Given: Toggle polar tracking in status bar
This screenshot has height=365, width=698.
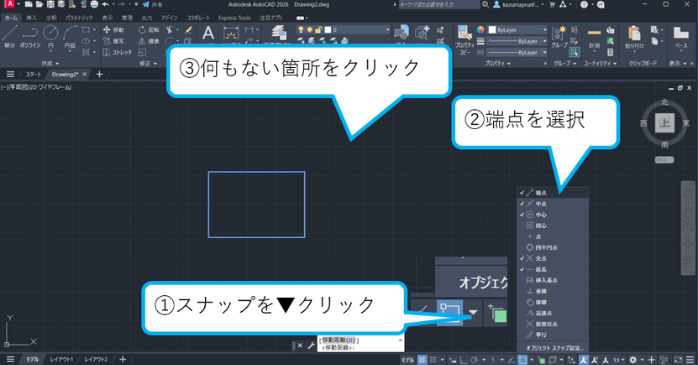Looking at the screenshot, I should point(474,360).
